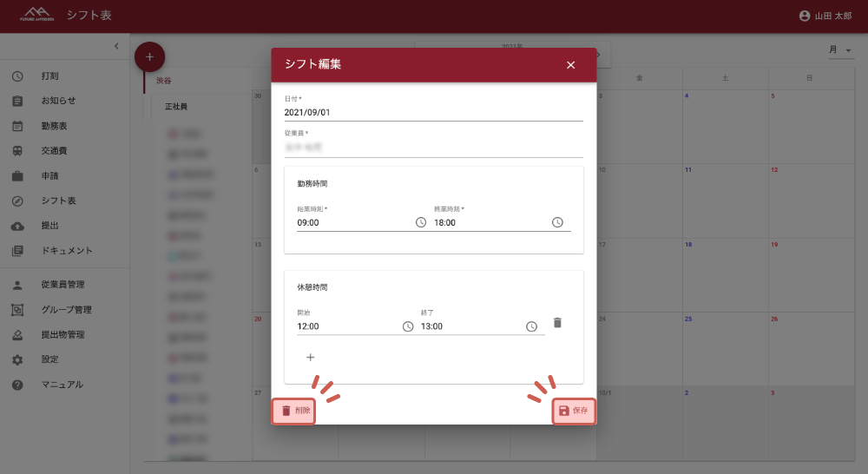The image size is (868, 474).
Task: Click the clock icon for 終業時刻
Action: [558, 222]
